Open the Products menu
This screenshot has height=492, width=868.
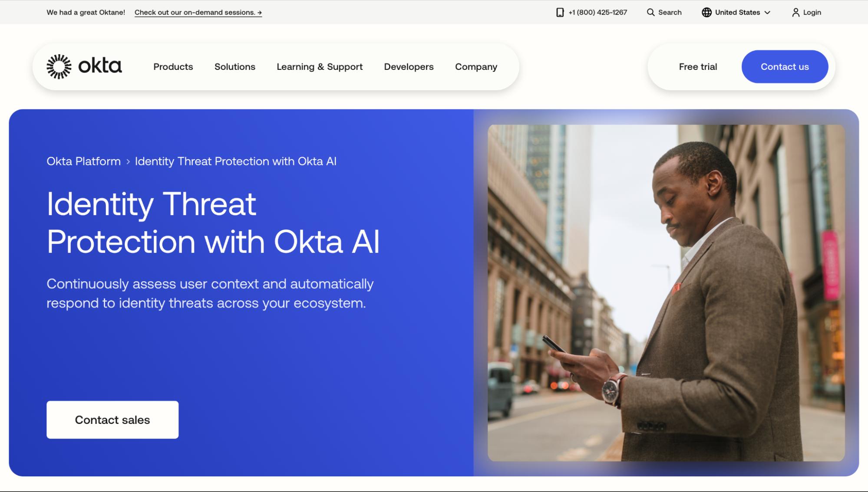pyautogui.click(x=173, y=67)
